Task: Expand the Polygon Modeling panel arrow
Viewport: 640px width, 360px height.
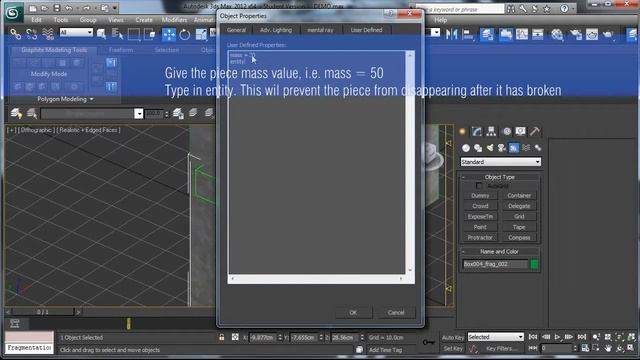Action: (91, 99)
